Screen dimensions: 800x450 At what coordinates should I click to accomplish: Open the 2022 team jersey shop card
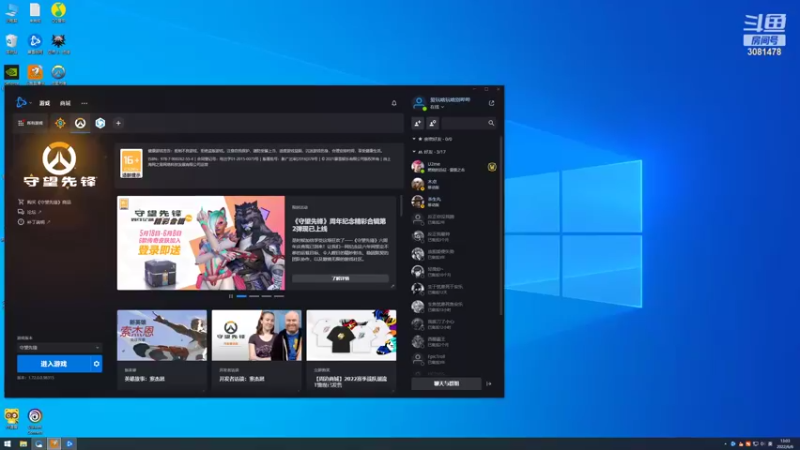pyautogui.click(x=352, y=349)
